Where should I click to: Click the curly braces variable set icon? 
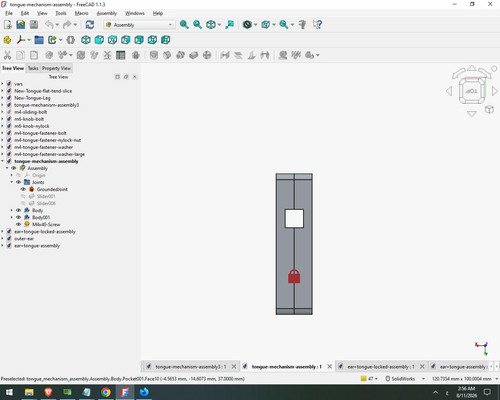(71, 40)
